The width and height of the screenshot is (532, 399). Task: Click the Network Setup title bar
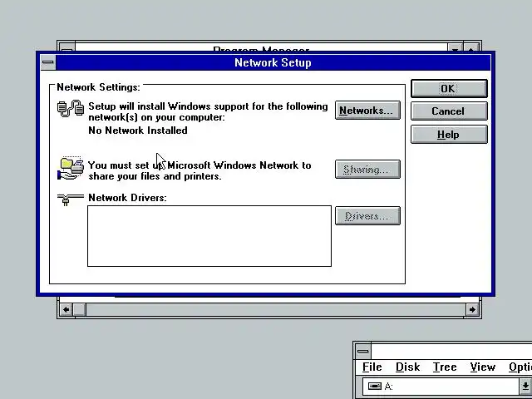[273, 63]
